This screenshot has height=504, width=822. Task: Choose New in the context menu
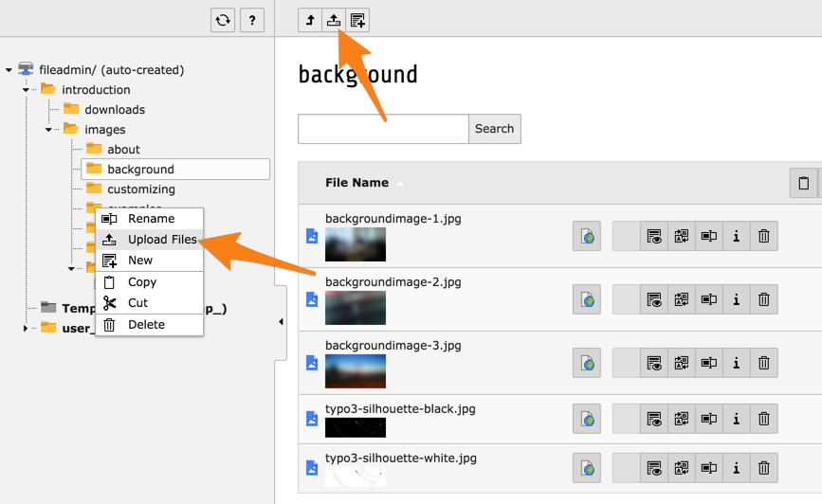click(x=150, y=261)
